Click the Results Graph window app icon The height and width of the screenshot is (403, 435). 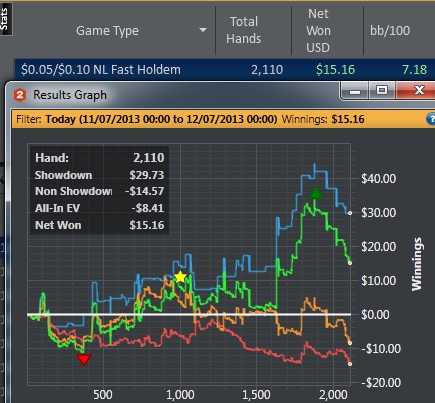[20, 95]
